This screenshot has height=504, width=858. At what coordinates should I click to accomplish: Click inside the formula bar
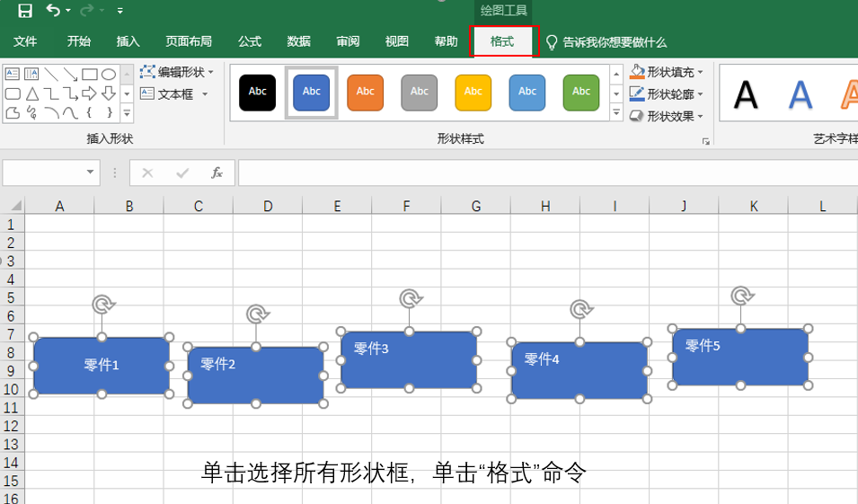pos(548,172)
